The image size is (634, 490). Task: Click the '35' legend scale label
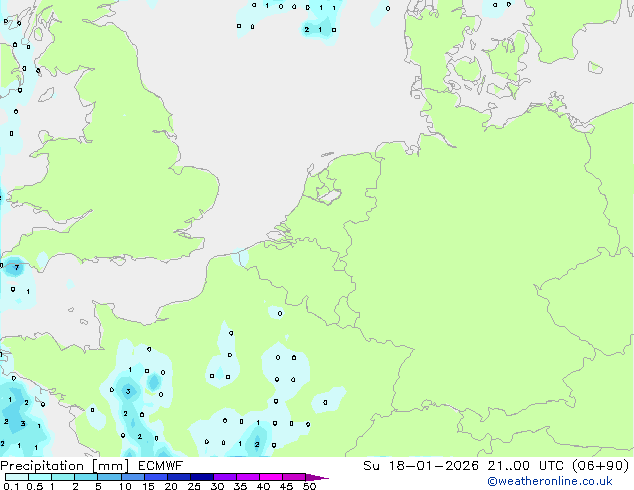tap(240, 486)
